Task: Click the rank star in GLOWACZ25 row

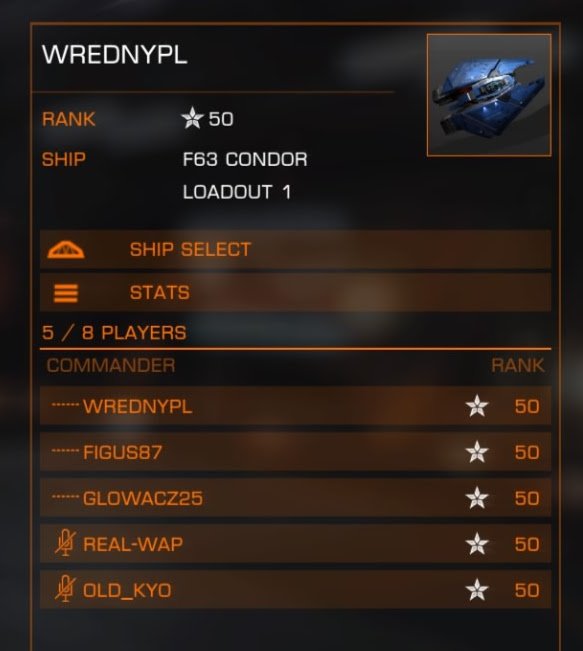Action: pos(477,498)
